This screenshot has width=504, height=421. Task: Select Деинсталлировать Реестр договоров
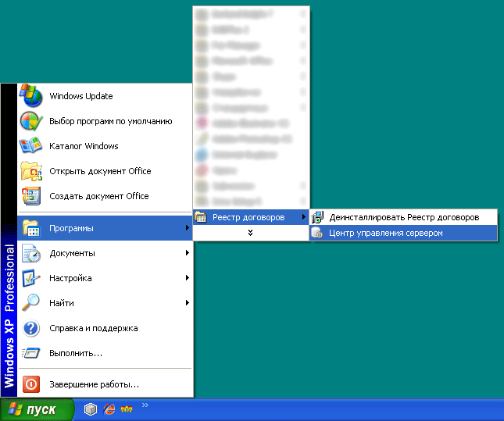tap(403, 217)
